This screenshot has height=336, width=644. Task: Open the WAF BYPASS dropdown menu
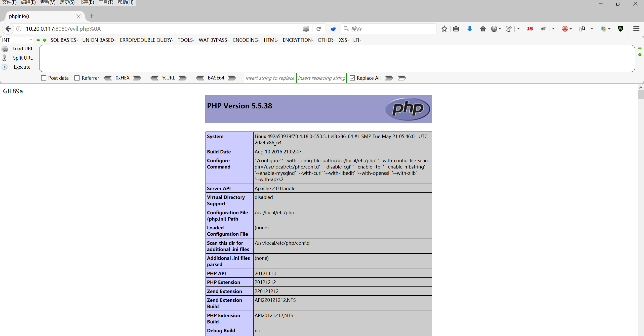(x=214, y=40)
